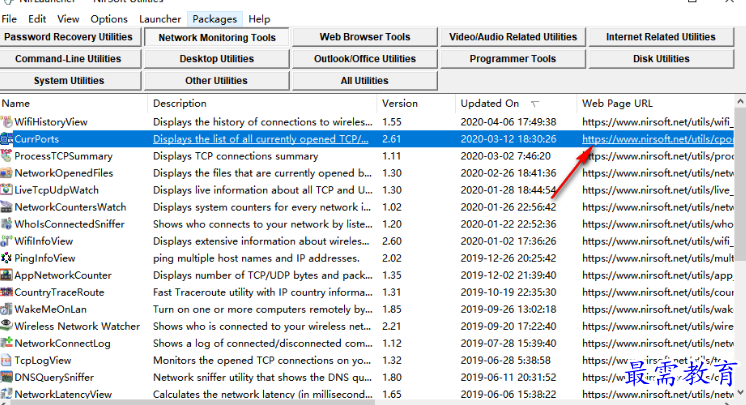
Task: Show Other Utilities category
Action: (217, 81)
